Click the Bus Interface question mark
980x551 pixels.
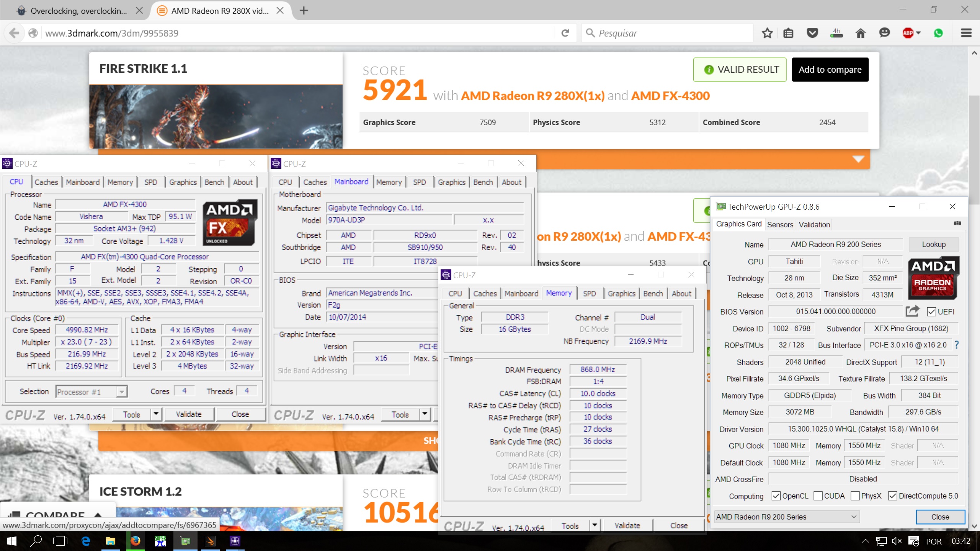click(957, 345)
